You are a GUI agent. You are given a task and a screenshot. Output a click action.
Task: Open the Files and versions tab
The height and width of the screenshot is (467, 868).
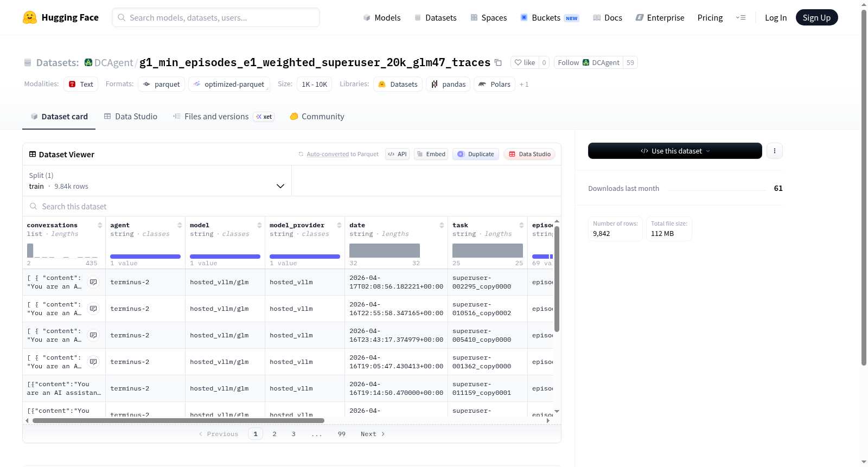coord(223,117)
